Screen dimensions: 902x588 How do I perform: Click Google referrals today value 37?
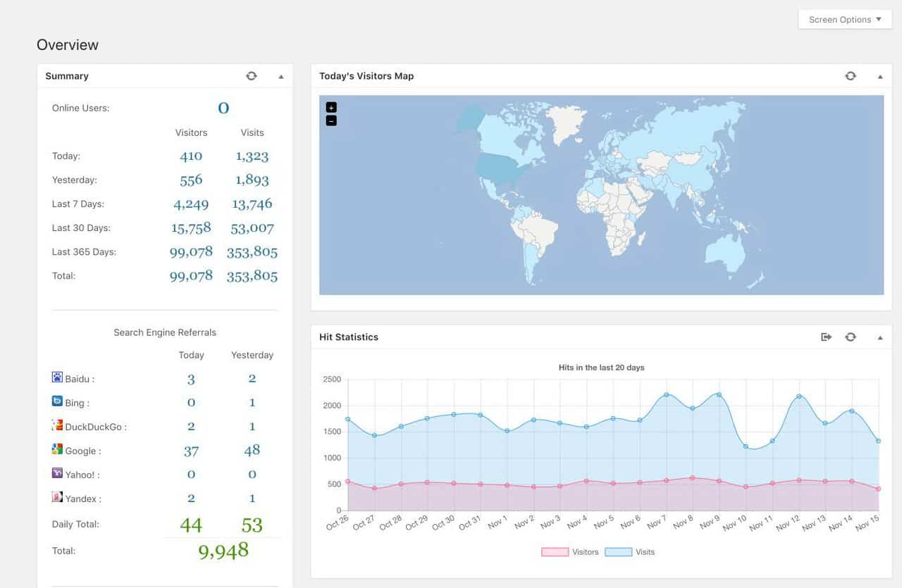(x=191, y=451)
